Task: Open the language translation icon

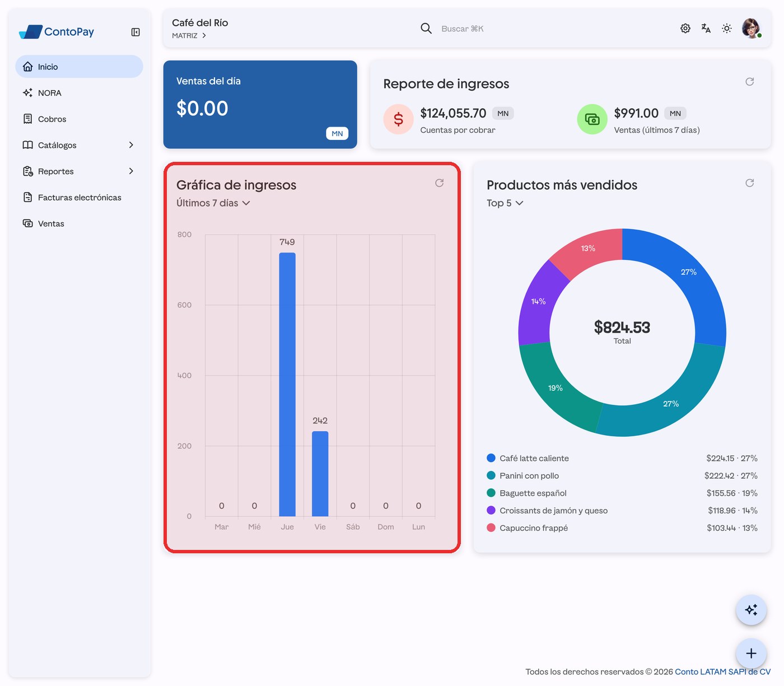Action: [706, 28]
